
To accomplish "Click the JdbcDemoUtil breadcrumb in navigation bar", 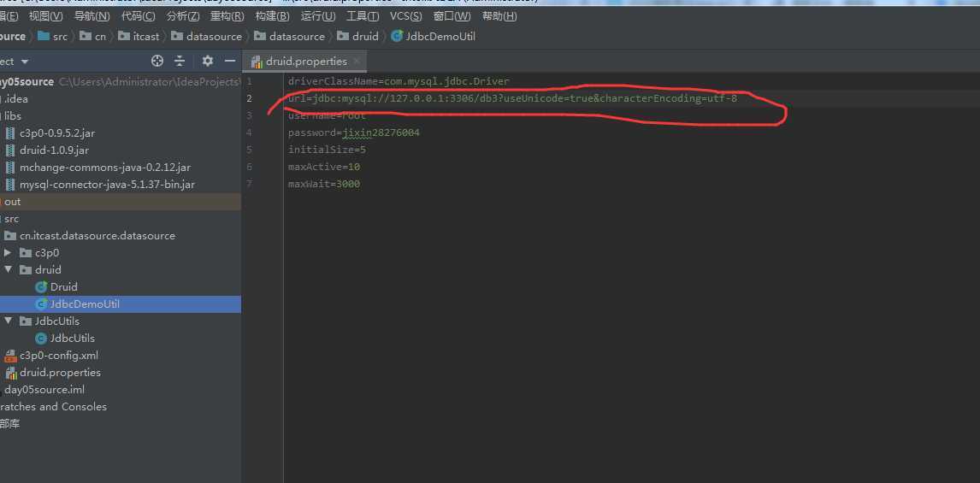I will pyautogui.click(x=433, y=36).
